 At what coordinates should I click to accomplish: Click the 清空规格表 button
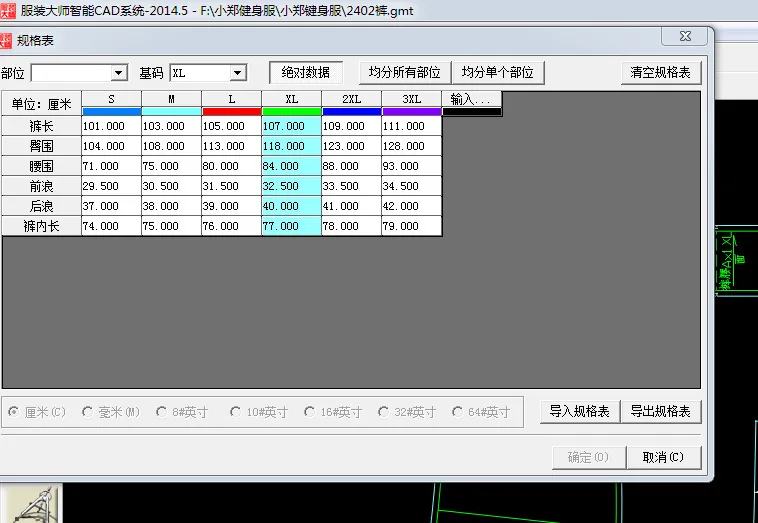(x=660, y=73)
